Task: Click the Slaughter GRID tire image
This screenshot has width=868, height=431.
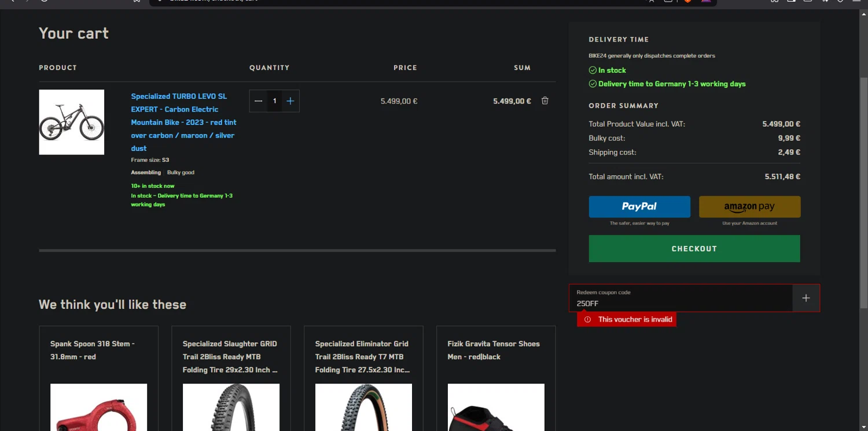Action: pyautogui.click(x=231, y=407)
